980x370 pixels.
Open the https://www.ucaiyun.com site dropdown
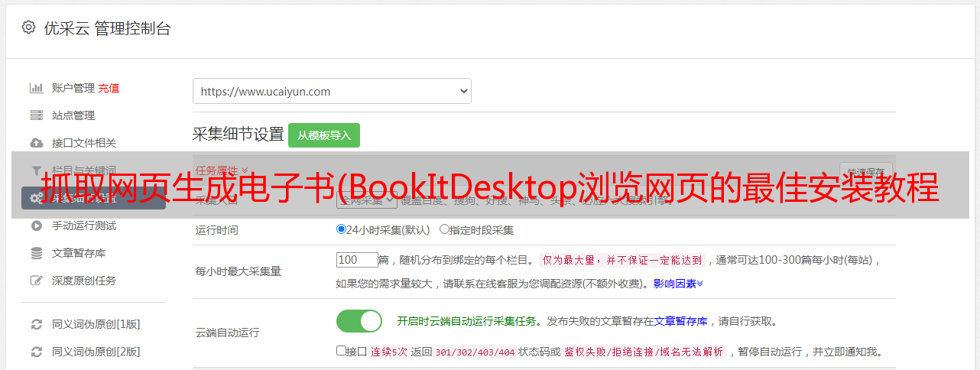332,91
